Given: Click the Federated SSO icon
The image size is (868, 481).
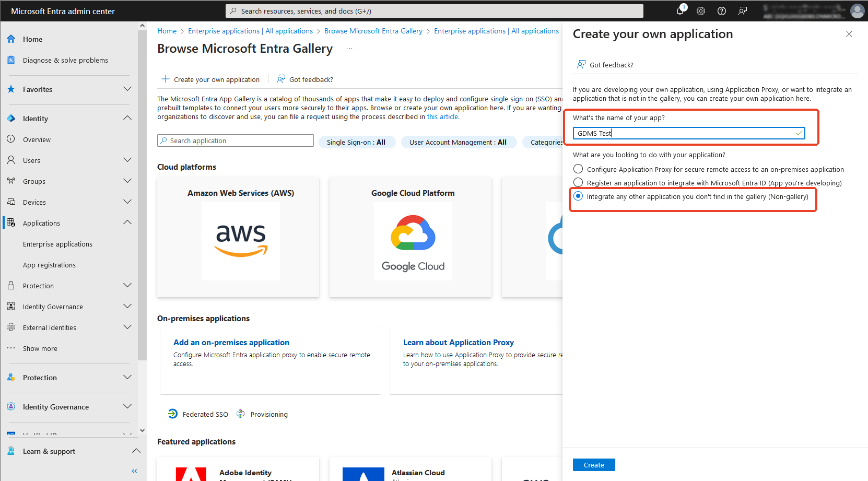Looking at the screenshot, I should 173,414.
